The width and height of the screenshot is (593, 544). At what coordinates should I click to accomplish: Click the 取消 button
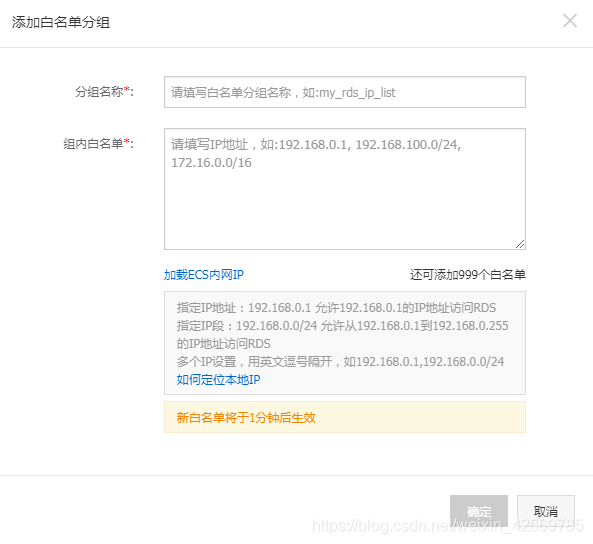[546, 511]
